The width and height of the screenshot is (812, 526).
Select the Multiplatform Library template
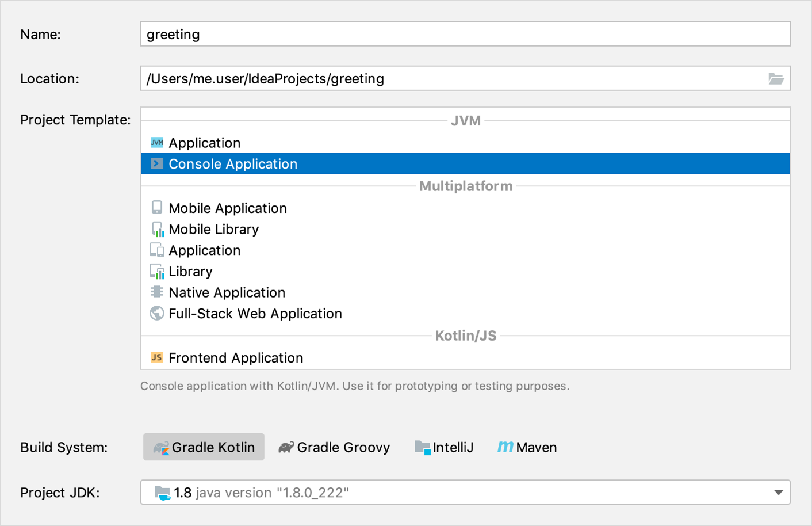pos(190,271)
